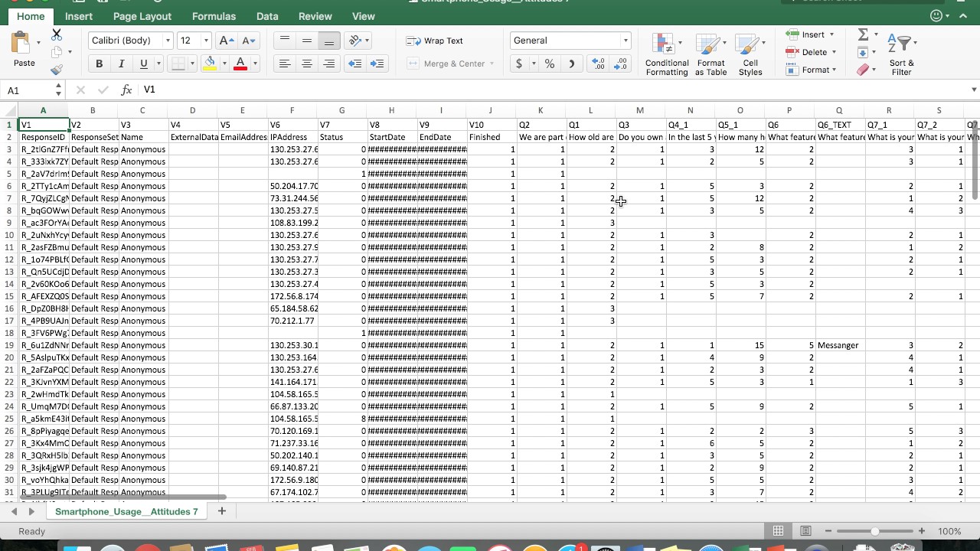Align text to middle of cell
This screenshot has width=980, height=551.
(307, 41)
